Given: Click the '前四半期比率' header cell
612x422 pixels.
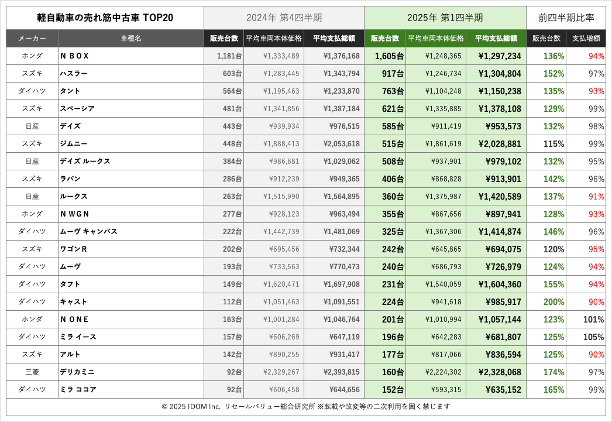Looking at the screenshot, I should pos(566,18).
